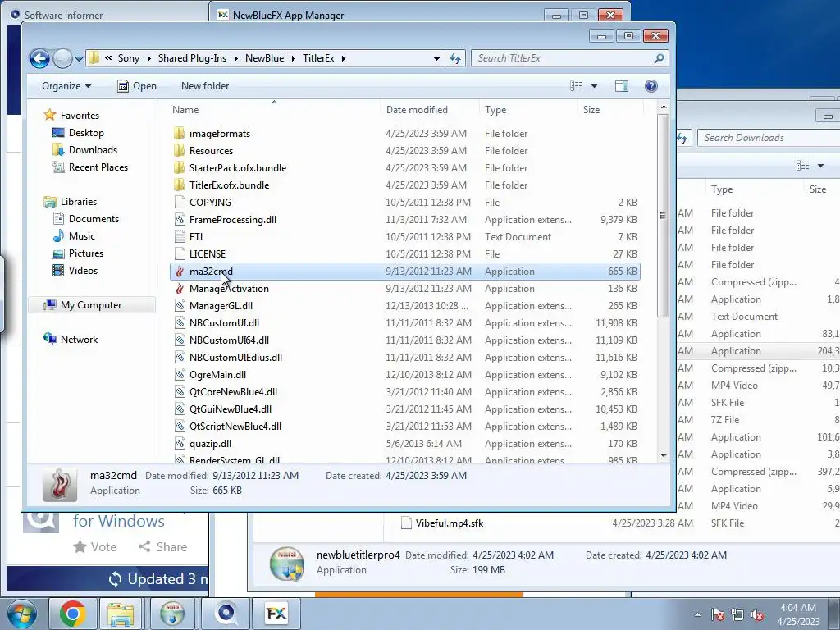The image size is (840, 630).
Task: Open the Windows Start menu
Action: point(21,614)
